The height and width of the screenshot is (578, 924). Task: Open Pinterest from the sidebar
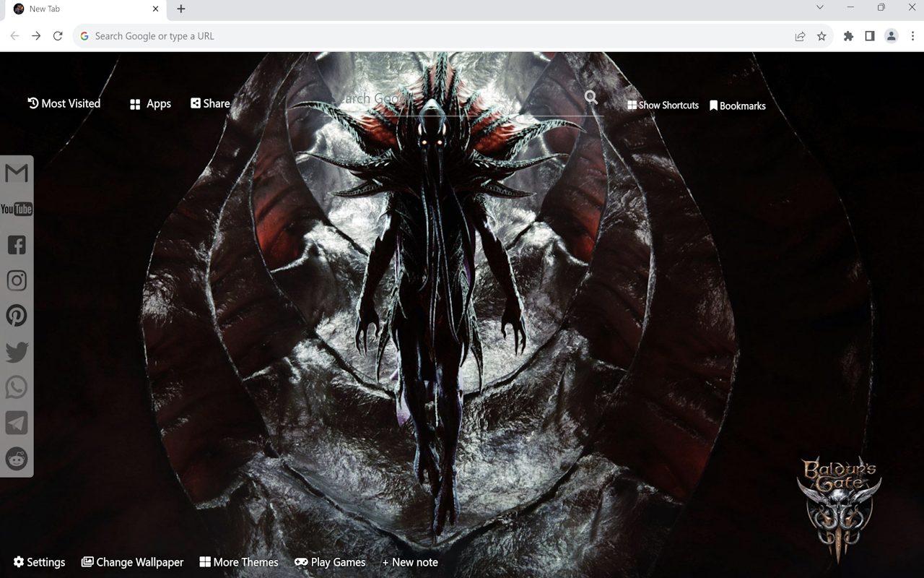pos(17,316)
